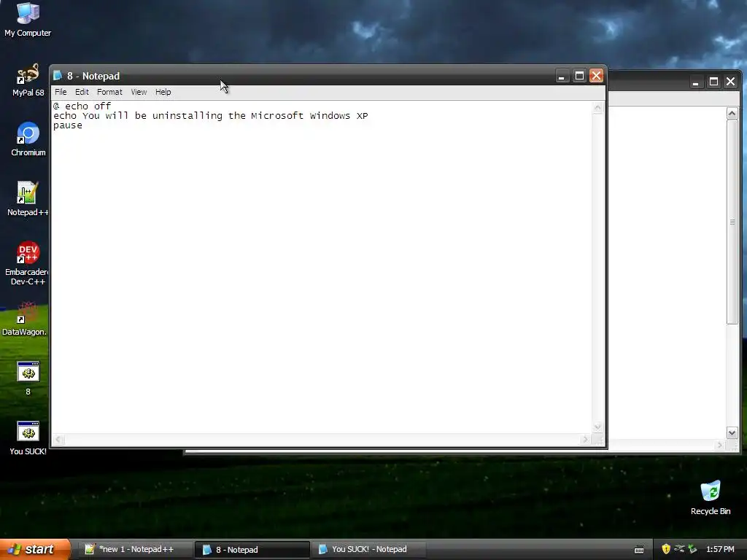Open the Edit menu in 8 - Notepad
747x560 pixels.
pyautogui.click(x=82, y=92)
